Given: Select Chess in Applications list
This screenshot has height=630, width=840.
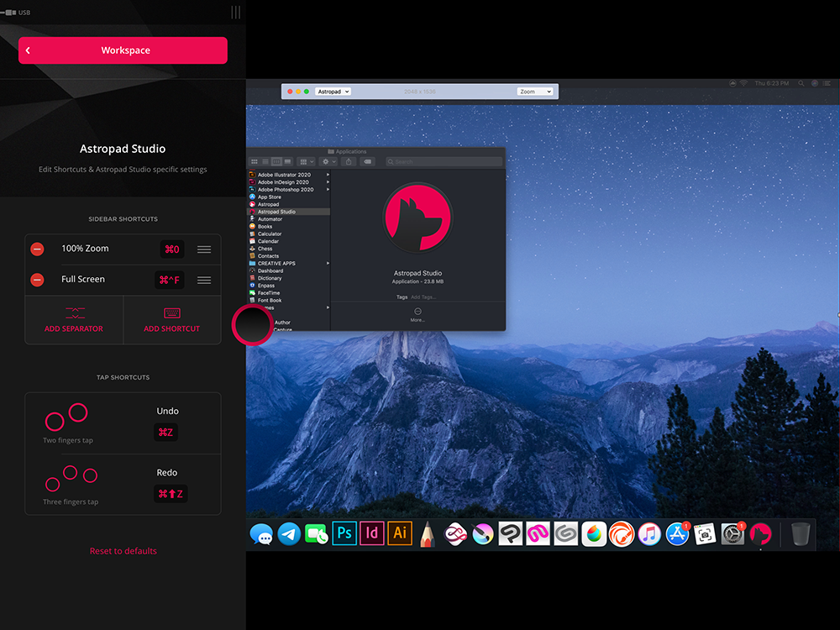Looking at the screenshot, I should [265, 249].
